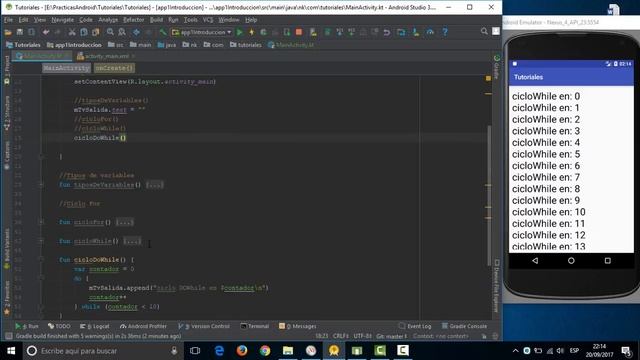Open the Android Profiler tool window
The height and width of the screenshot is (360, 640).
143,326
